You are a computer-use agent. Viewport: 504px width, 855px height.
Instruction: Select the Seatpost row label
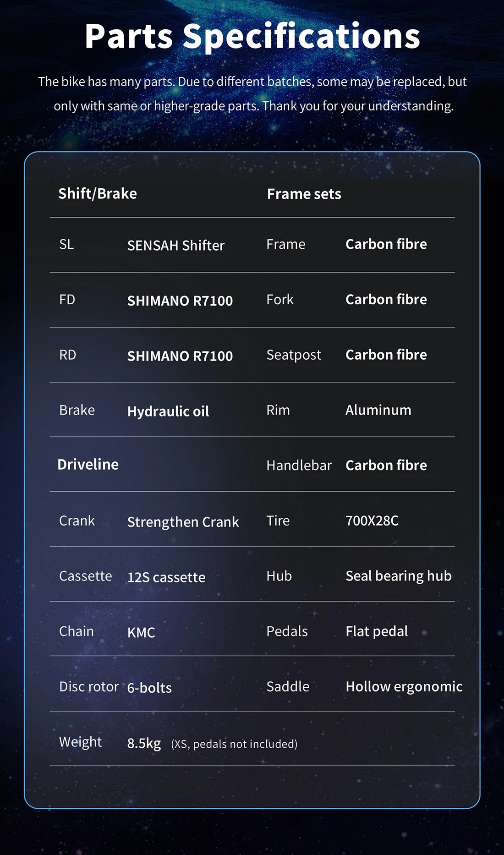[294, 355]
